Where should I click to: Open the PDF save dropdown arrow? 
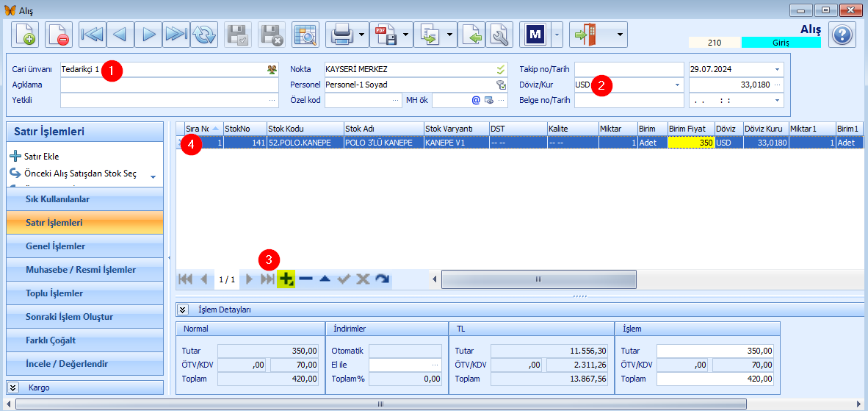click(x=406, y=35)
